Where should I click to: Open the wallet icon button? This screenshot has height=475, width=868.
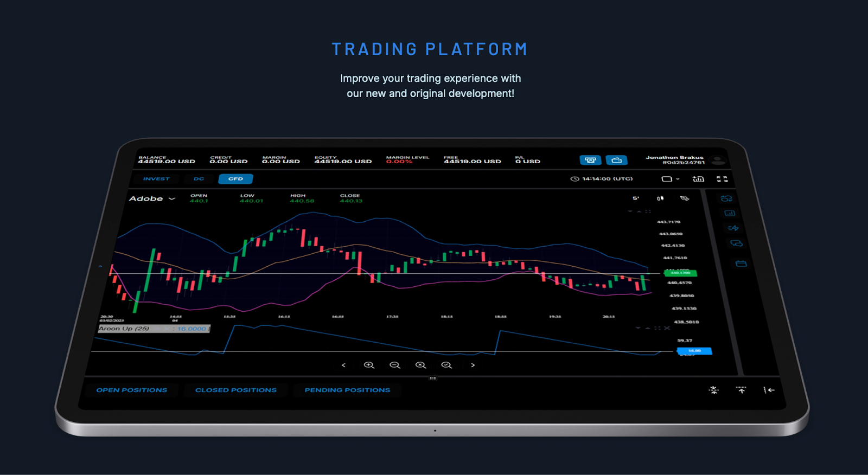click(616, 160)
